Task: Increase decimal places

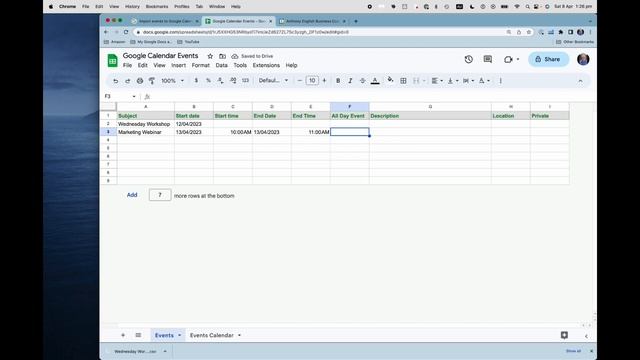Action: (x=233, y=81)
